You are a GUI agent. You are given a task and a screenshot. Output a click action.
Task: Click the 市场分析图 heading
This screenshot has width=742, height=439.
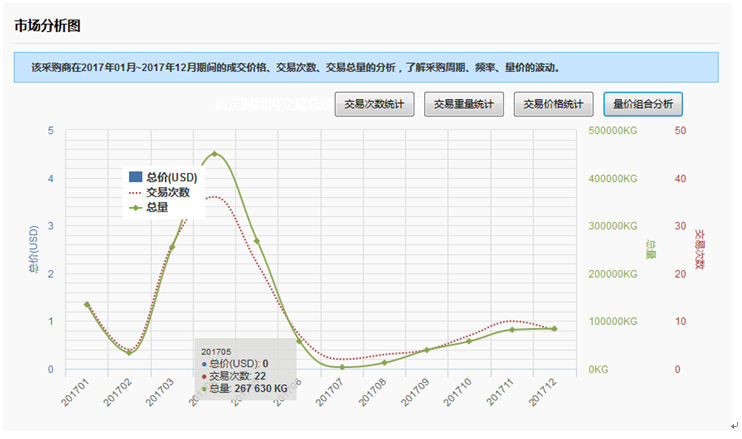(49, 26)
